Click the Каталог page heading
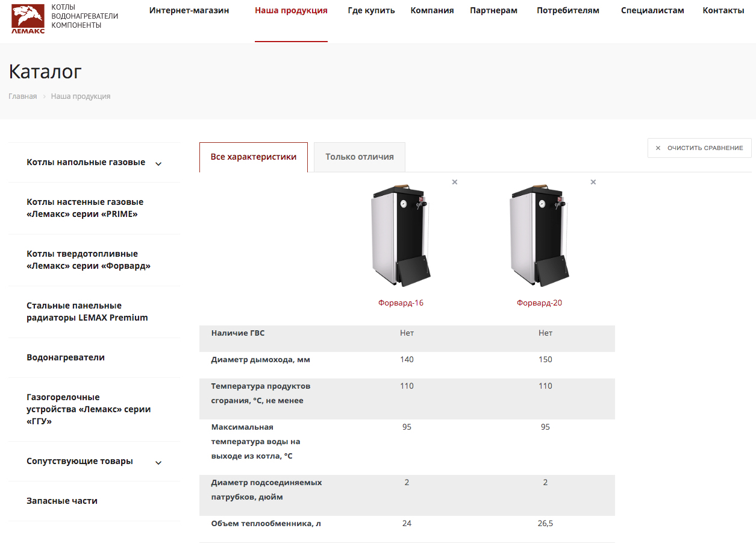The height and width of the screenshot is (543, 756). (45, 72)
